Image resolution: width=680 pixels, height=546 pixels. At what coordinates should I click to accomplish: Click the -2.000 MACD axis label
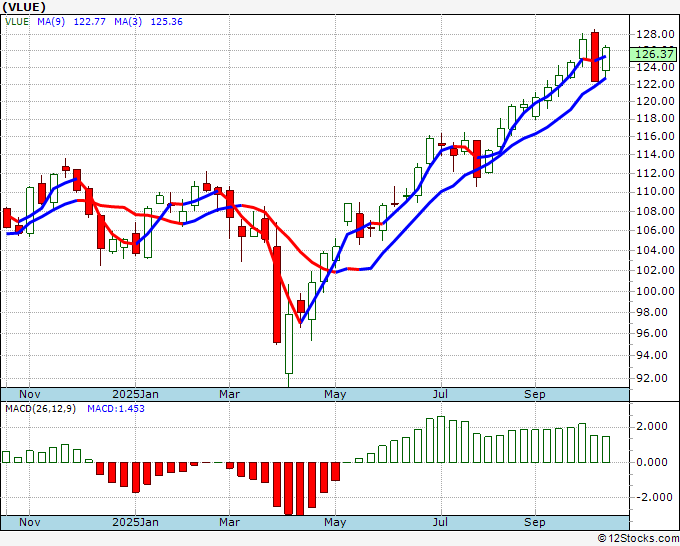(653, 497)
